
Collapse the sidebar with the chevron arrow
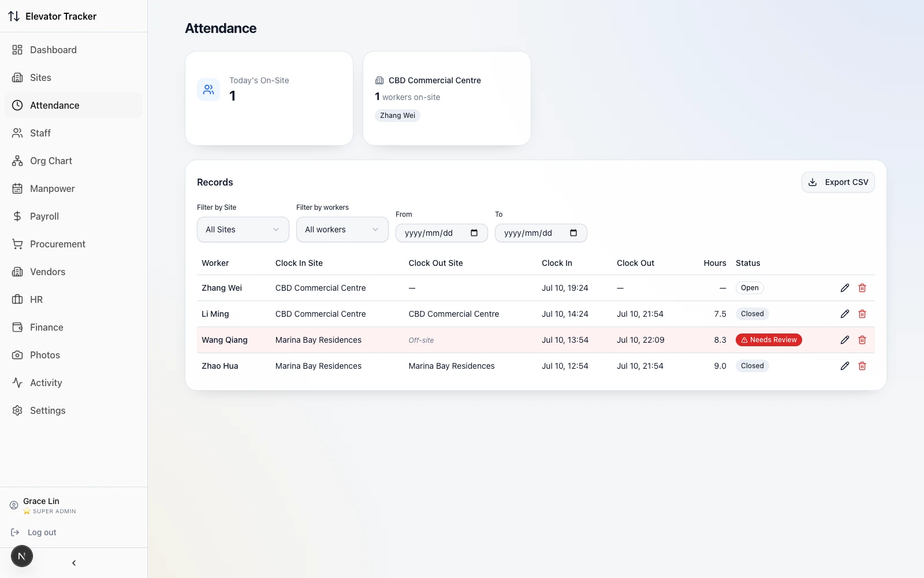click(74, 563)
